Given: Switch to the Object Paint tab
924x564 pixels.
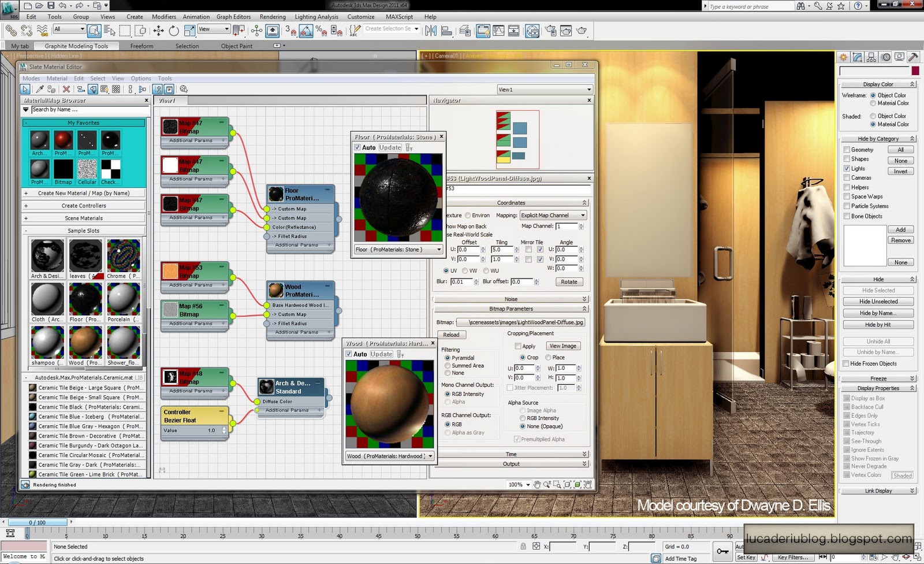Looking at the screenshot, I should pyautogui.click(x=237, y=46).
